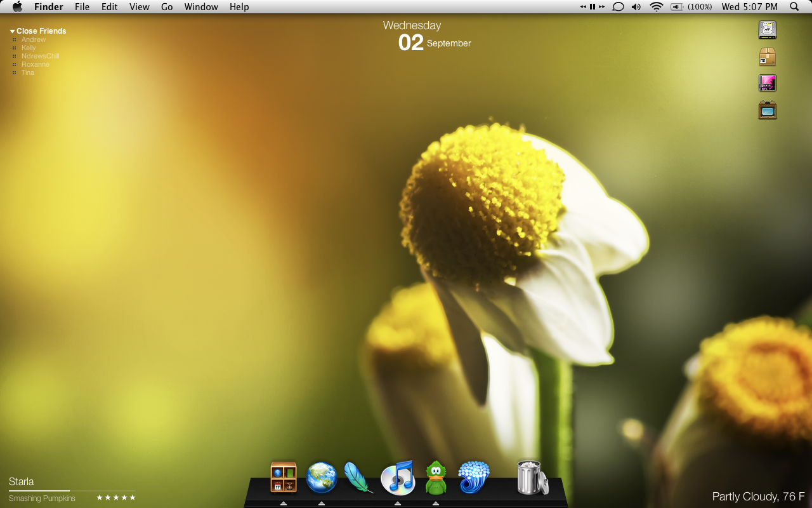Open the Edit menu
812x508 pixels.
pyautogui.click(x=109, y=7)
